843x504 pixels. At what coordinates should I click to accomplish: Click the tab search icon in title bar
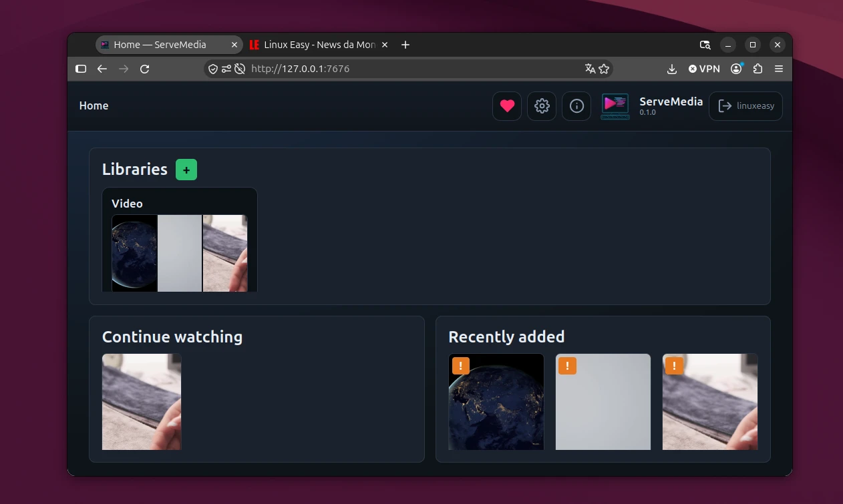click(x=705, y=45)
